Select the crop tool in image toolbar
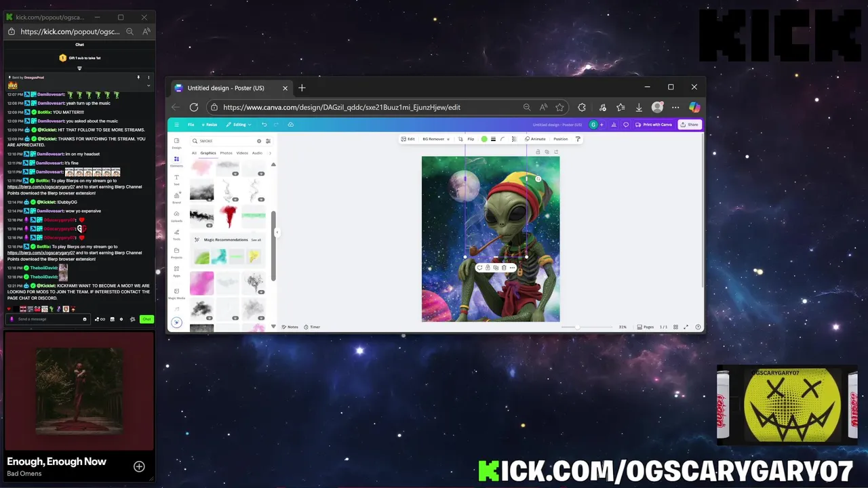868x488 pixels. click(x=460, y=139)
